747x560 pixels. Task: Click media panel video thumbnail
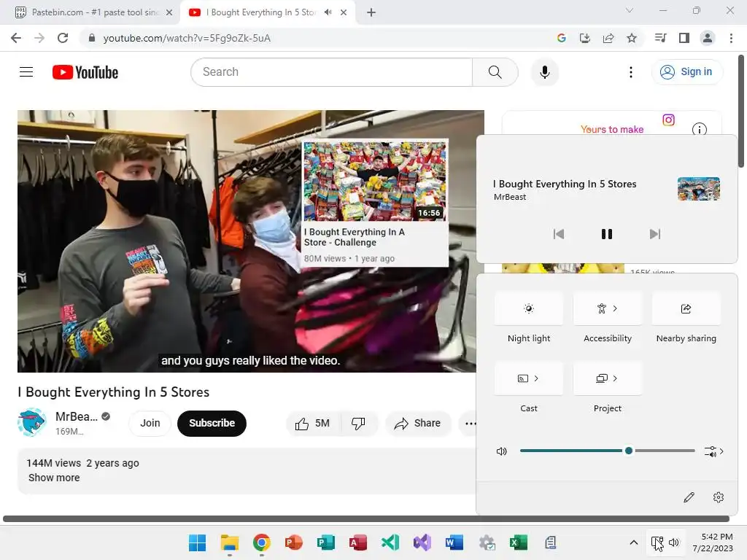click(x=698, y=189)
